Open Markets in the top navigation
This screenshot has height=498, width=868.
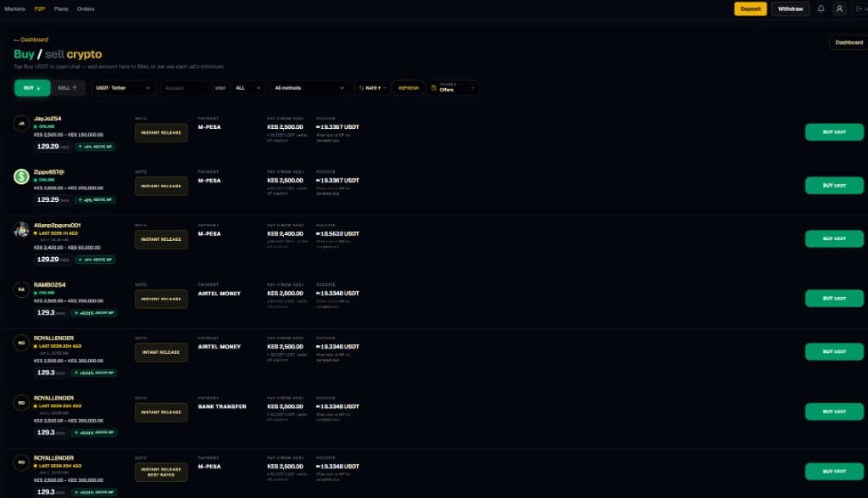pyautogui.click(x=15, y=8)
